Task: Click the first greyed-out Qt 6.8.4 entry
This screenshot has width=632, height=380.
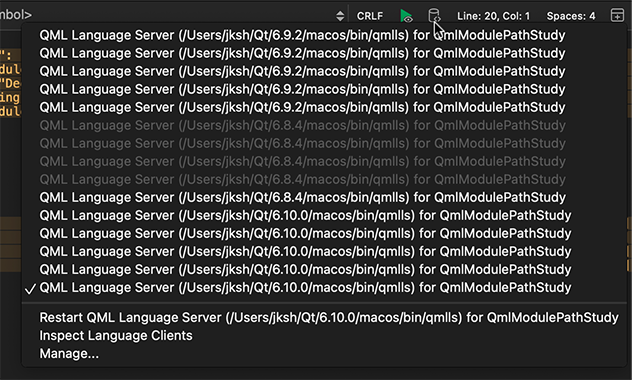Action: coord(302,125)
